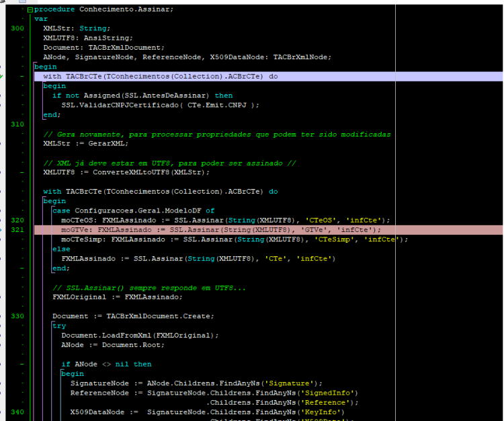Click the 'else' keyword in case block

[61, 249]
